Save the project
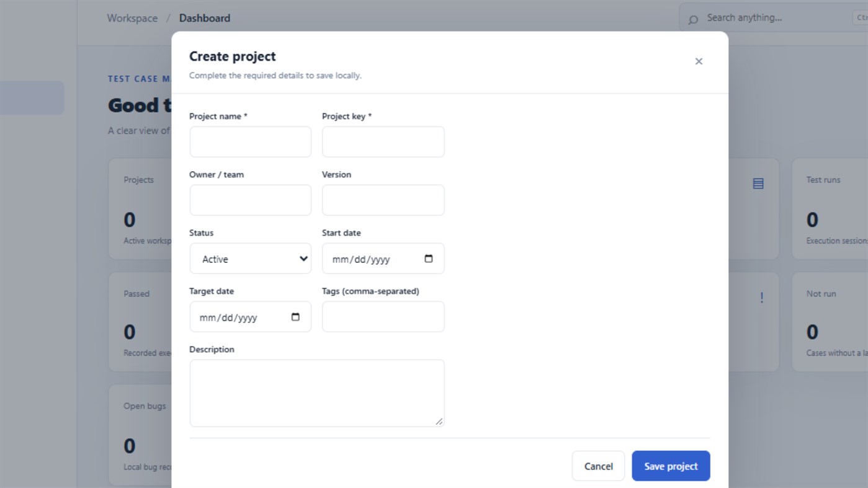This screenshot has height=488, width=868. point(671,466)
